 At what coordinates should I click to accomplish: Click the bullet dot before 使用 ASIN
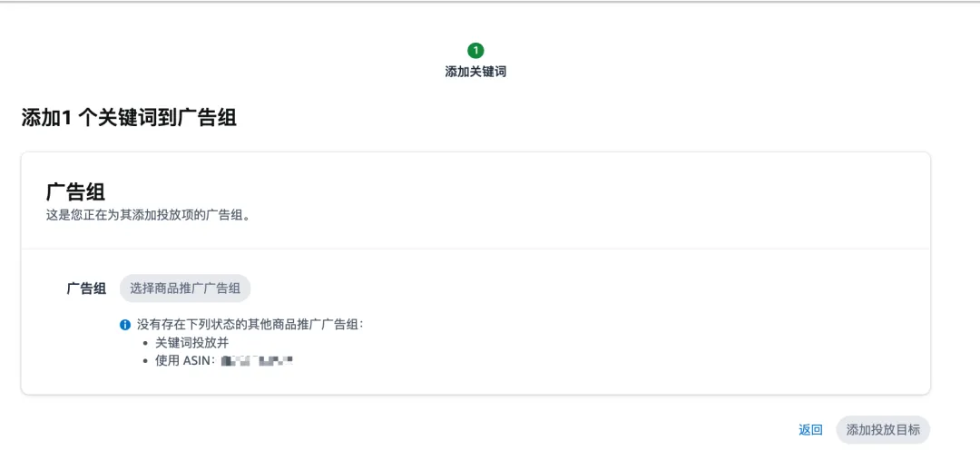[x=145, y=361]
